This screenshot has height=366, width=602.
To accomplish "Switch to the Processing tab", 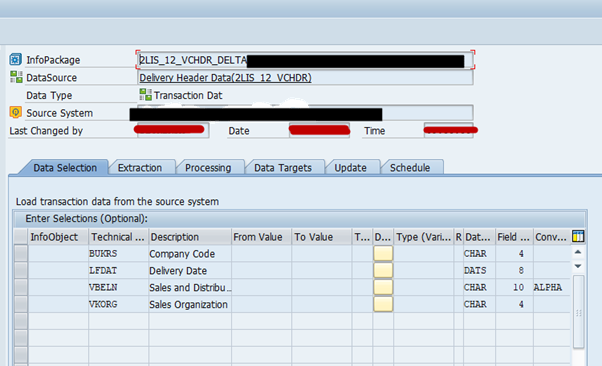I will pyautogui.click(x=208, y=168).
